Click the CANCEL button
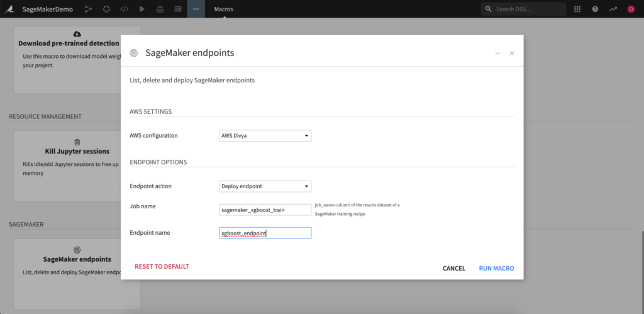The height and width of the screenshot is (314, 644). pyautogui.click(x=454, y=268)
